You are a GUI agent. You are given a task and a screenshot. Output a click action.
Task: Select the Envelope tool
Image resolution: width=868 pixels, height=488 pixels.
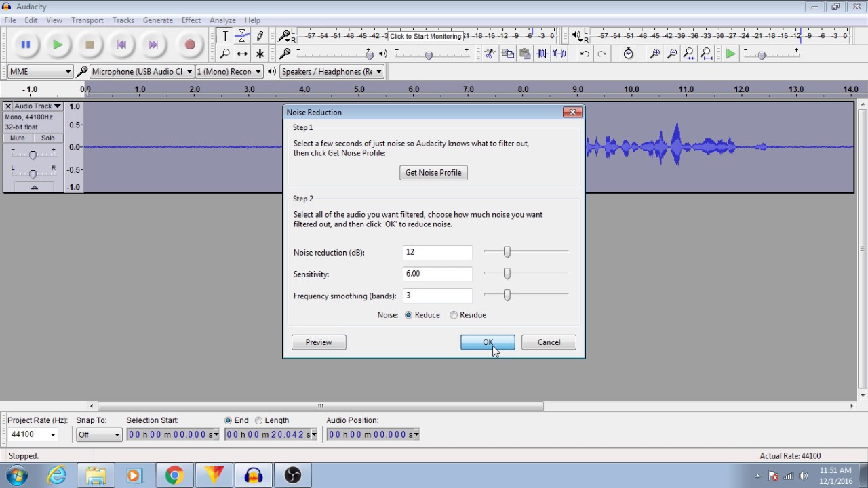242,37
